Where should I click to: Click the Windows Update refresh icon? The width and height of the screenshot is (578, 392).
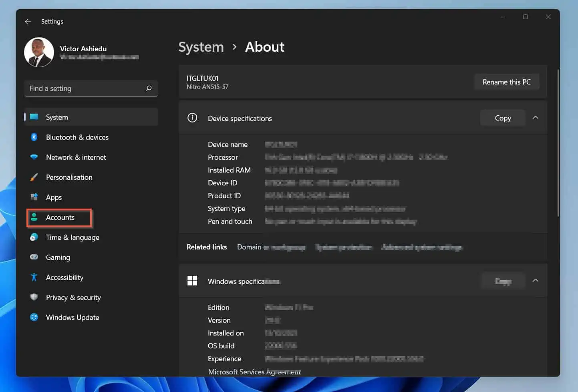[34, 317]
